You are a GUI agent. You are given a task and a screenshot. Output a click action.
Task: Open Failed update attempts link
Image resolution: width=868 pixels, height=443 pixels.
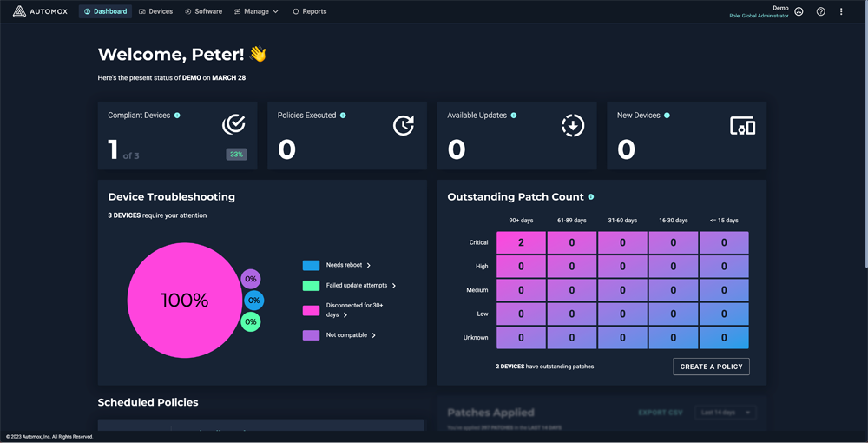361,286
